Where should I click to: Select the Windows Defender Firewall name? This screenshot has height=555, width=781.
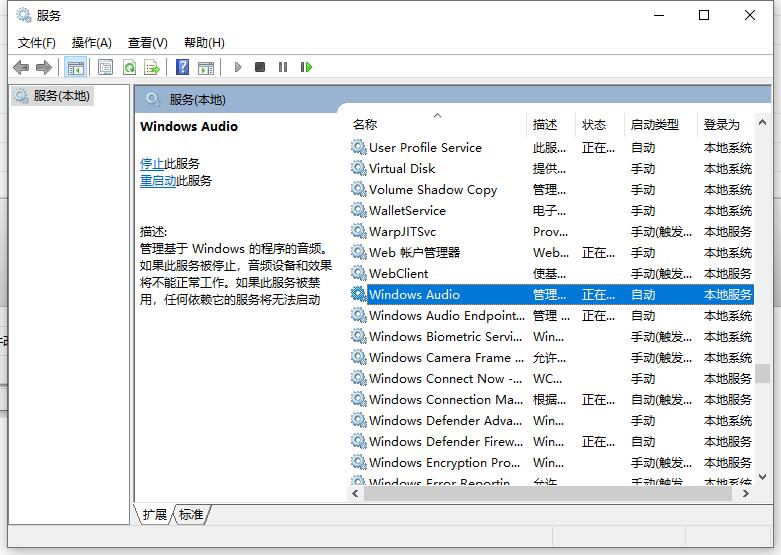[x=446, y=441]
